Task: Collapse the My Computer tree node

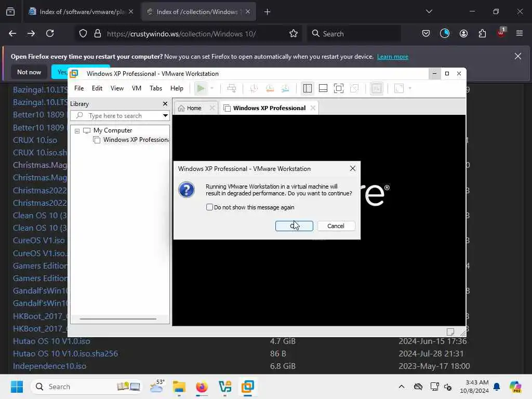Action: point(77,131)
